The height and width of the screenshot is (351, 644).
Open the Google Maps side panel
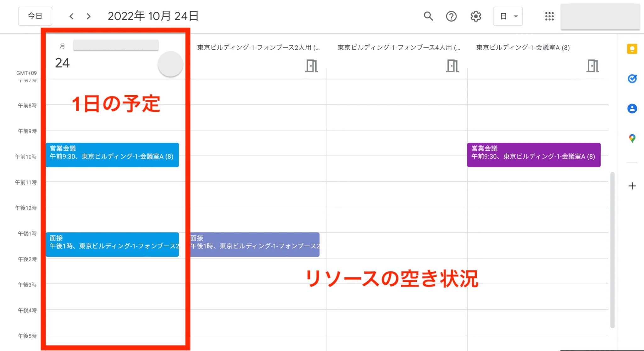coord(632,138)
